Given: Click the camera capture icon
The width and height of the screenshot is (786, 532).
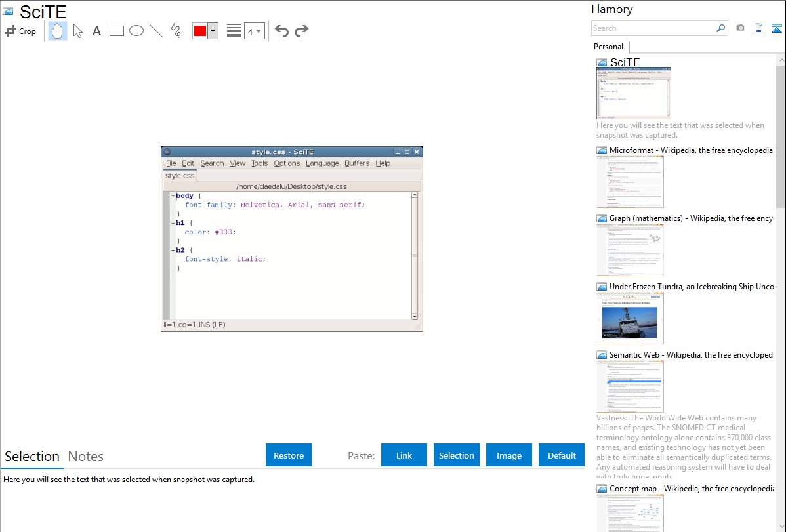Looking at the screenshot, I should tap(740, 28).
